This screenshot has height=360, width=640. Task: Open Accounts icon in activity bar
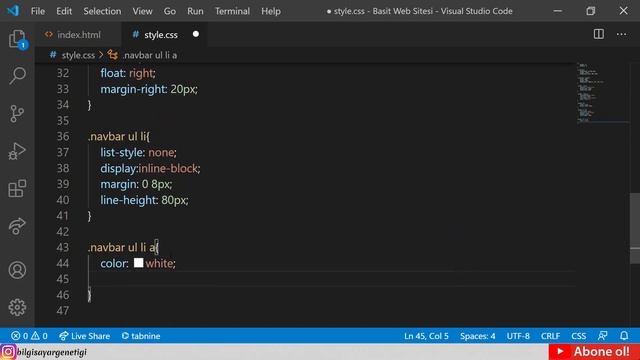17,270
